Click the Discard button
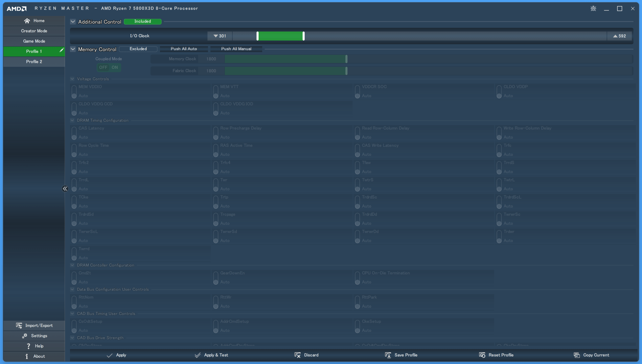 pyautogui.click(x=307, y=355)
